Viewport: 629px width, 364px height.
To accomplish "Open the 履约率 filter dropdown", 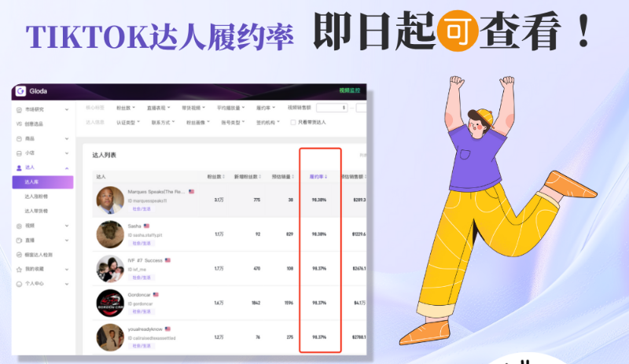I will tap(266, 108).
